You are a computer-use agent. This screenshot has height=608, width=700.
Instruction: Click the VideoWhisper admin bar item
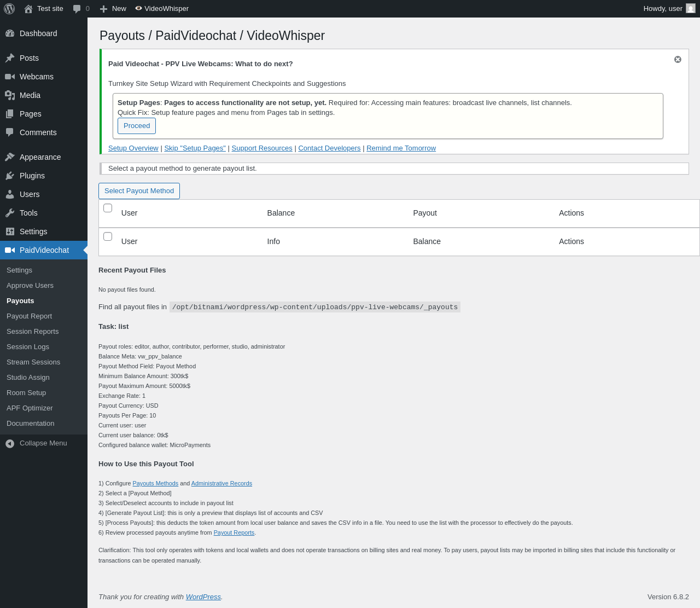(x=162, y=9)
